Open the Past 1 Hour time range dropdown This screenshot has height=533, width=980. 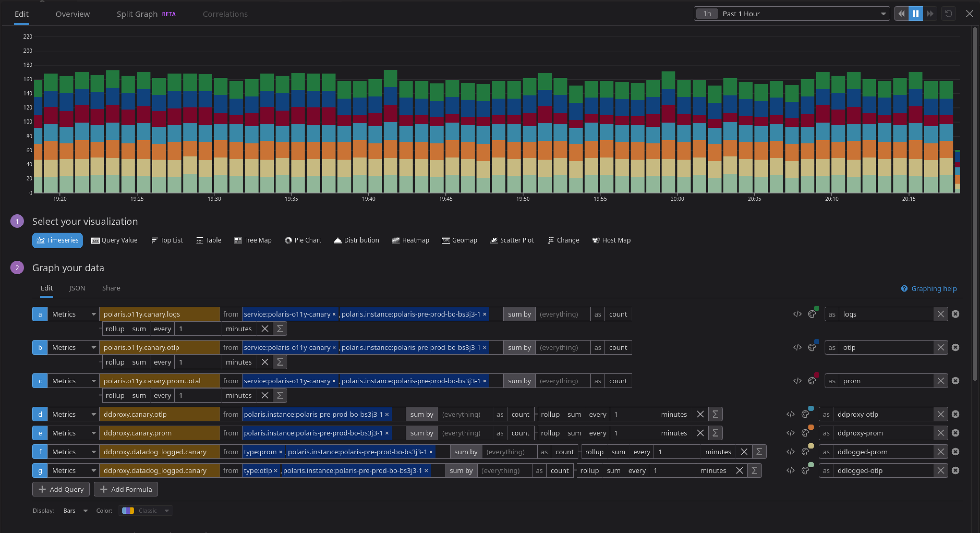click(x=791, y=14)
